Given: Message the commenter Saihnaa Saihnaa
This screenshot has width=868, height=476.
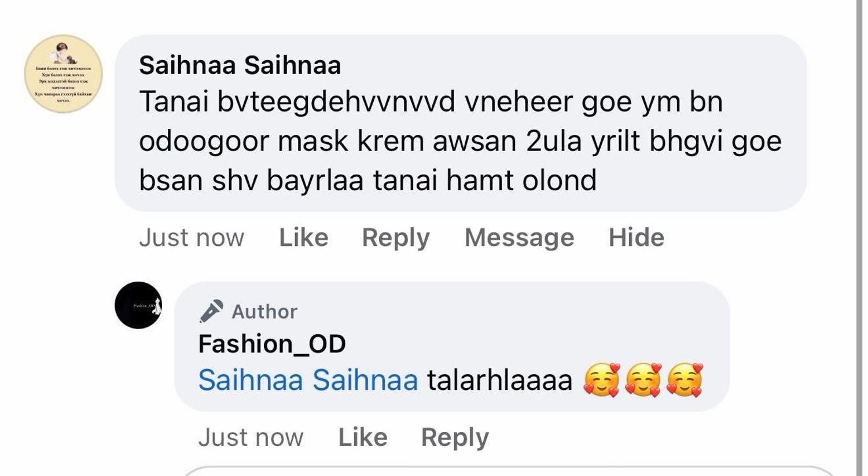Looking at the screenshot, I should coord(519,238).
